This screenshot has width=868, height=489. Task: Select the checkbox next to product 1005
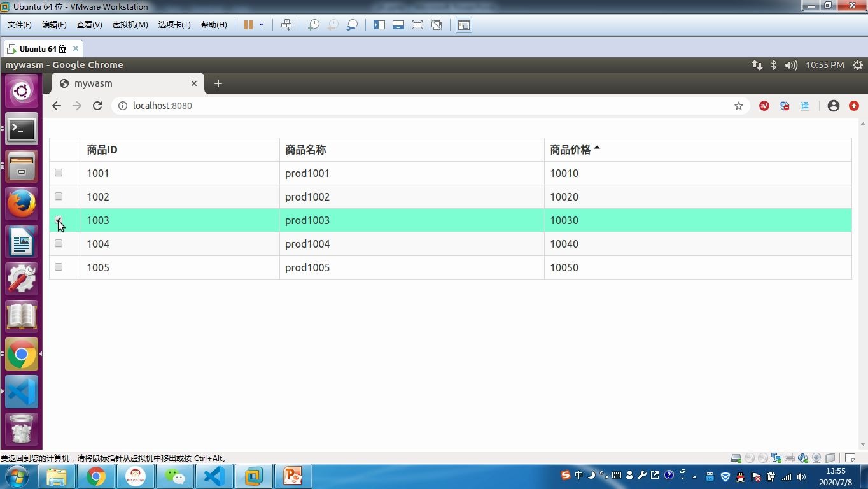pos(59,267)
